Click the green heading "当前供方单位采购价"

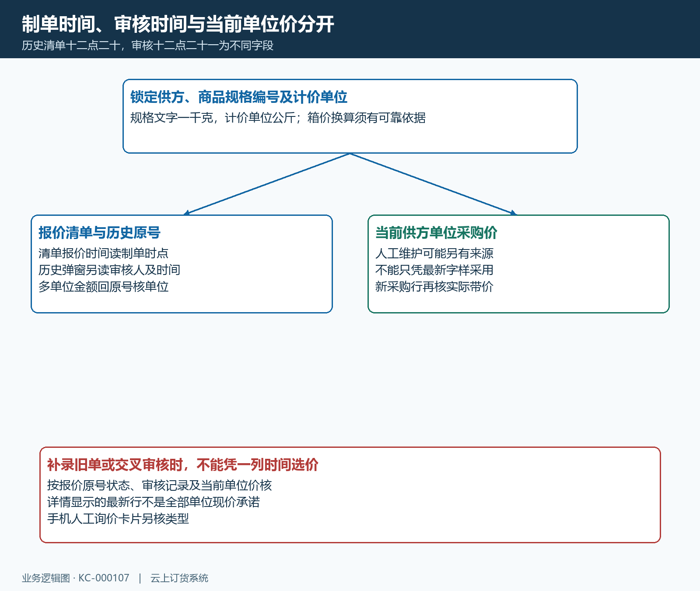(437, 233)
